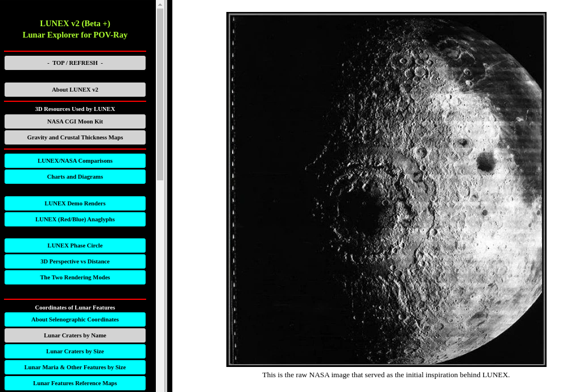Go to LUNEX Phase Circle

75,245
